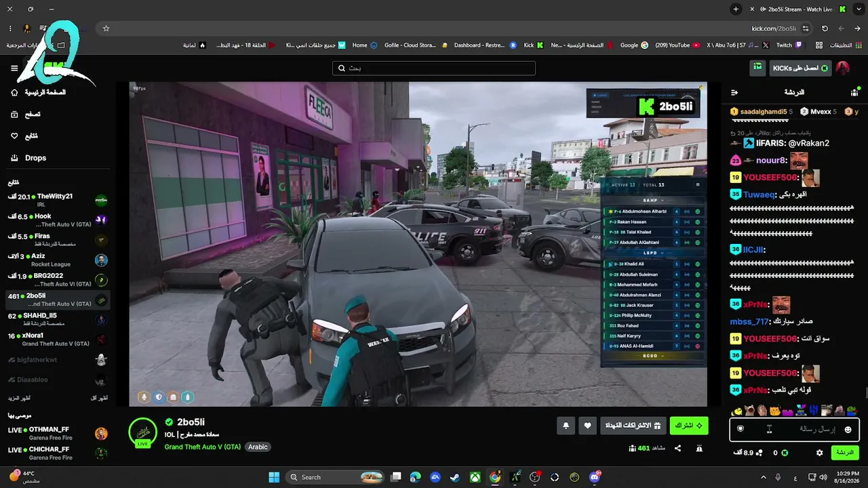Click the report siren icon under the stream

pyautogui.click(x=699, y=448)
